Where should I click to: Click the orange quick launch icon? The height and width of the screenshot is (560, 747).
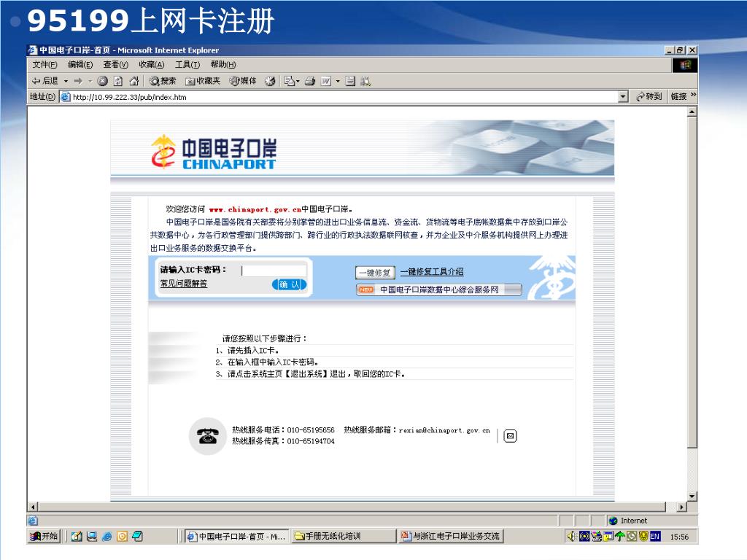(x=122, y=537)
